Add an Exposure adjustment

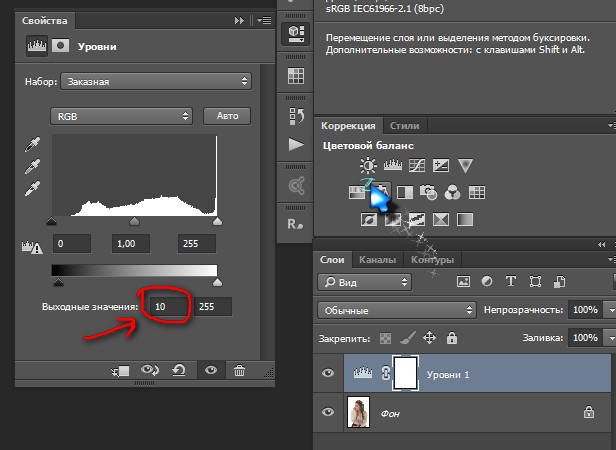pos(441,165)
